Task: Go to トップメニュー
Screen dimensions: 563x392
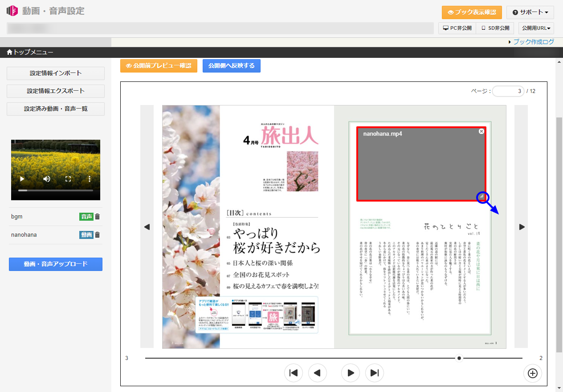Action: (30, 53)
